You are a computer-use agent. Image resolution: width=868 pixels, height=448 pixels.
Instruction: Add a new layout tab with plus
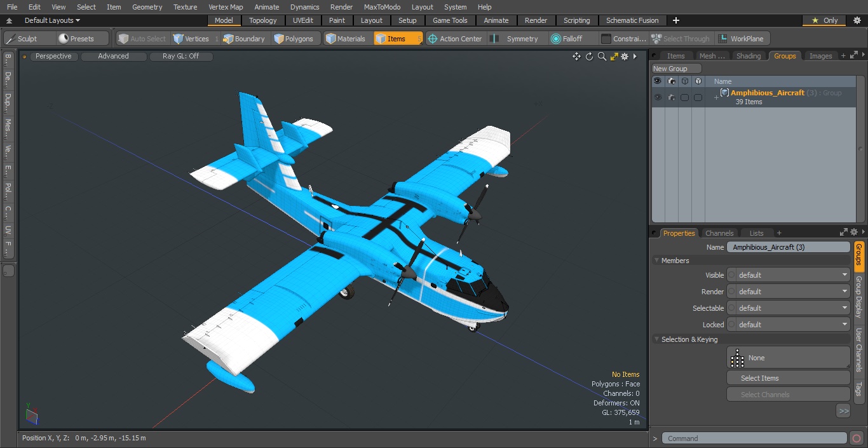[x=675, y=20]
